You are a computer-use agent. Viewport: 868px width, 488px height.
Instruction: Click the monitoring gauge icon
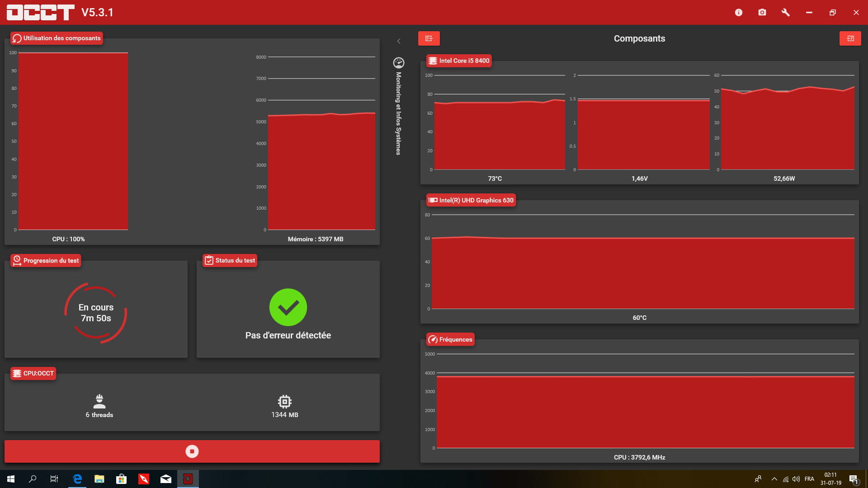click(x=399, y=63)
